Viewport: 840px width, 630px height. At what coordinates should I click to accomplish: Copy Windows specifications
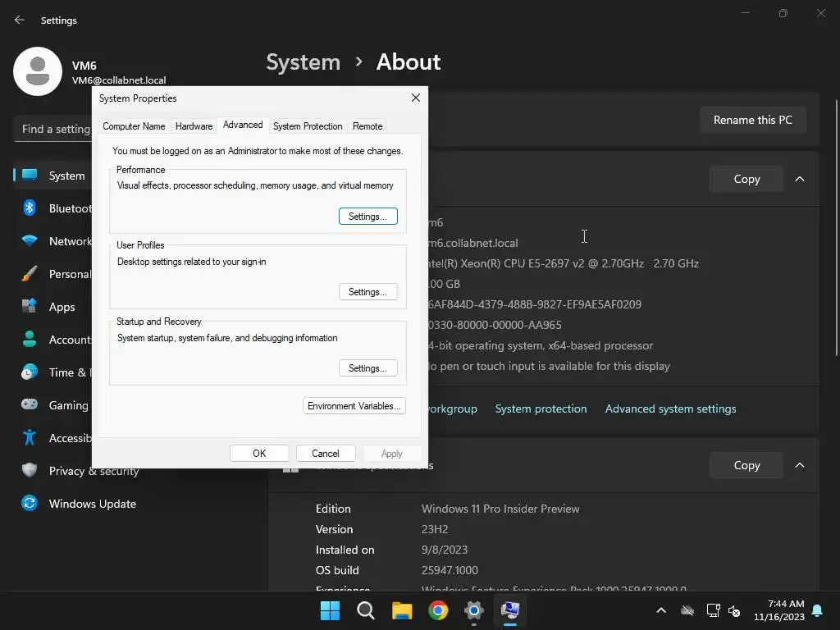[746, 465]
